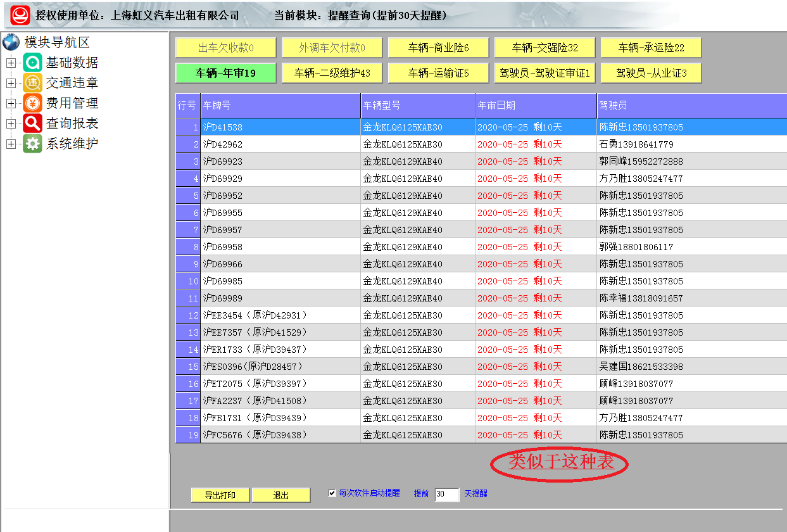Click driver cell 郭强18801806117
787x532 pixels.
[x=692, y=247]
